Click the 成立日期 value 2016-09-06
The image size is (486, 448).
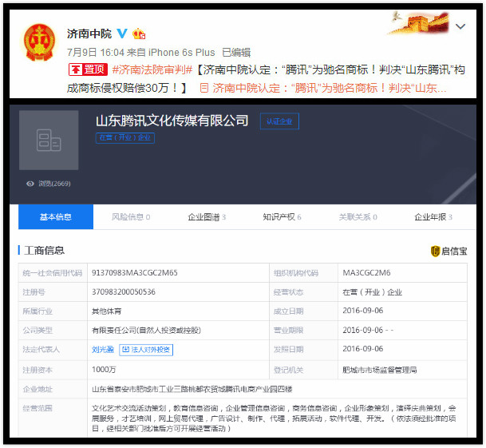(362, 311)
